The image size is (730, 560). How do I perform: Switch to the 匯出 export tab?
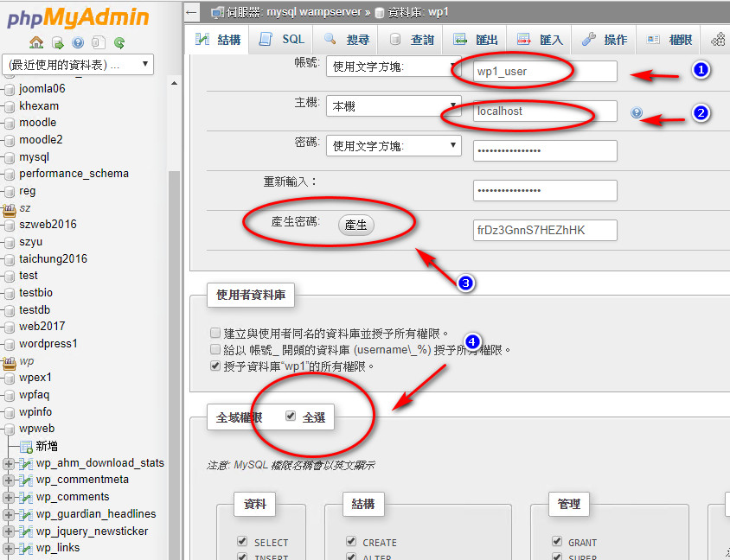(475, 40)
